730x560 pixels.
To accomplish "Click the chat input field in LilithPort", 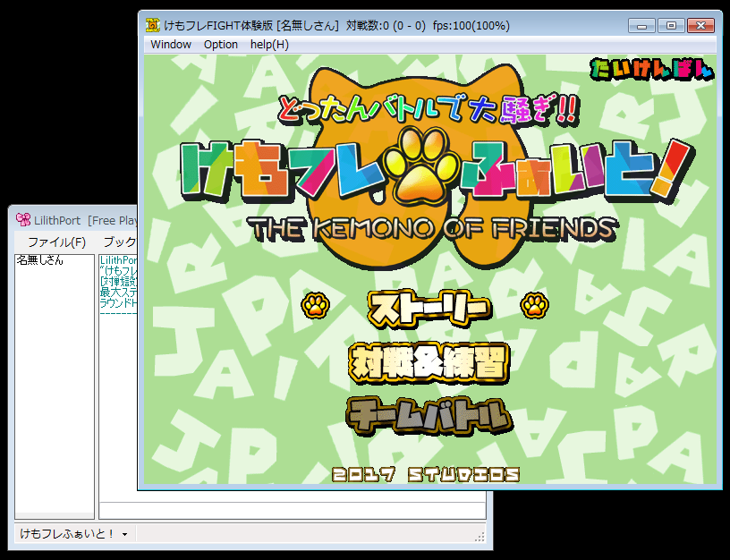I will click(x=293, y=511).
